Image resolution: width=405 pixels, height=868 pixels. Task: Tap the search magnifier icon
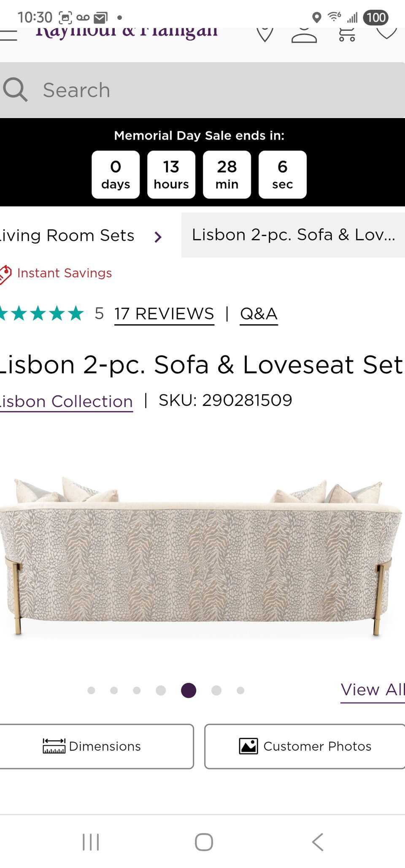pyautogui.click(x=15, y=90)
